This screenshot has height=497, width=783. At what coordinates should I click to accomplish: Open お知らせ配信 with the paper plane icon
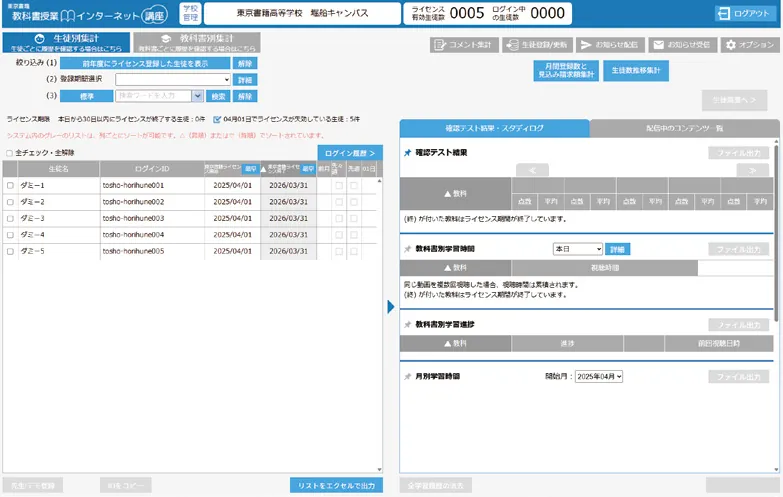click(x=610, y=45)
